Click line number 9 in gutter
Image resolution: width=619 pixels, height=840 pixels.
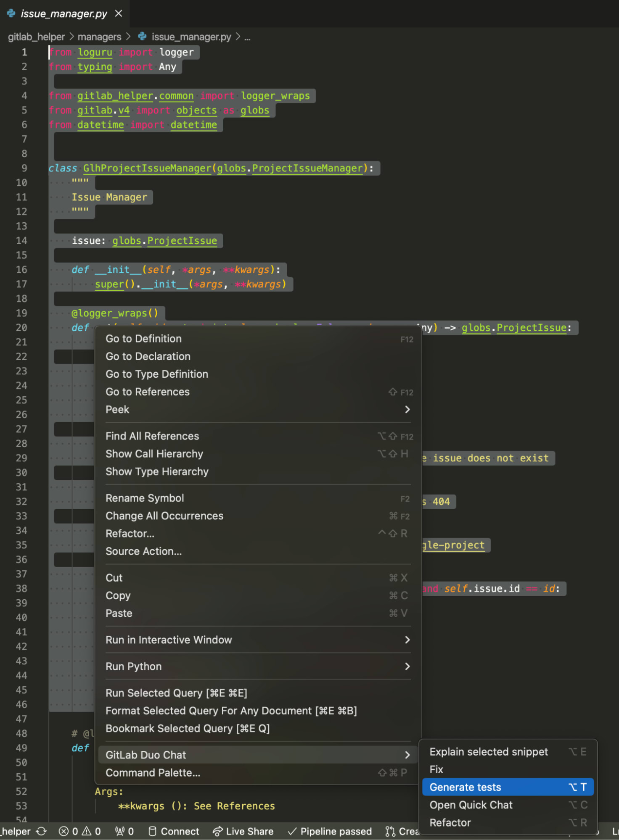click(x=24, y=168)
